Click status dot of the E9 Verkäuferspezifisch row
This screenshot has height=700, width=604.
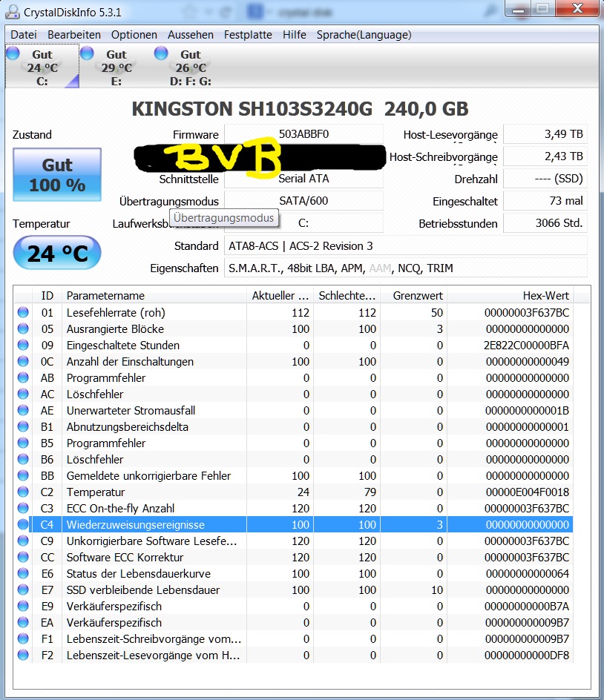coord(23,607)
